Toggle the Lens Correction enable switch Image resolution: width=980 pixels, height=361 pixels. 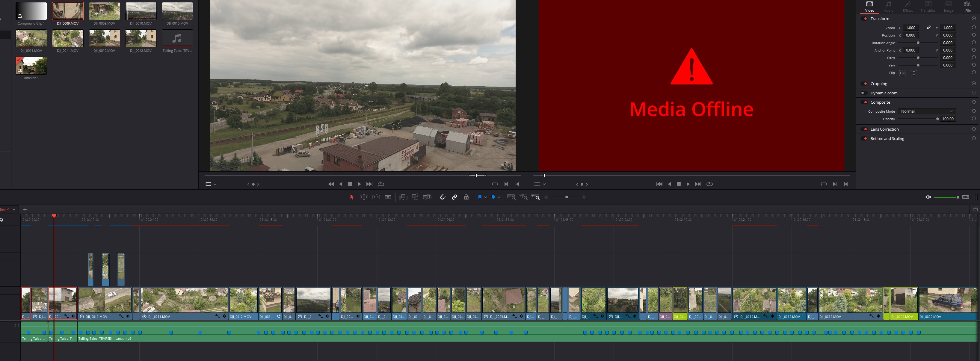(x=864, y=129)
